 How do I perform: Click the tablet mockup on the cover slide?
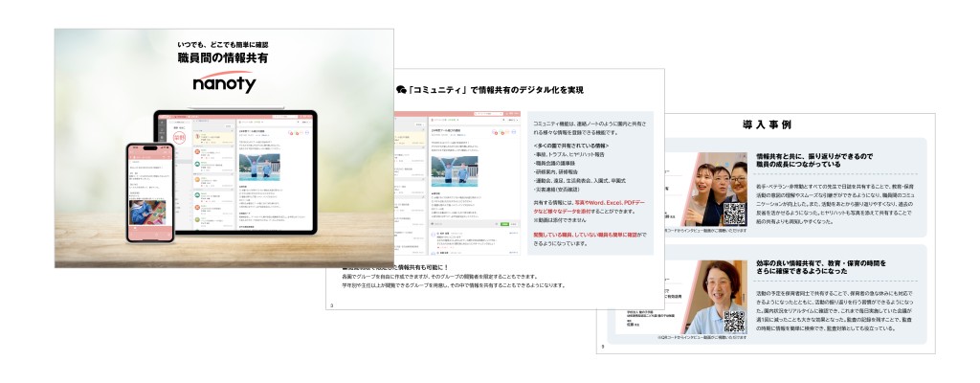click(x=236, y=172)
